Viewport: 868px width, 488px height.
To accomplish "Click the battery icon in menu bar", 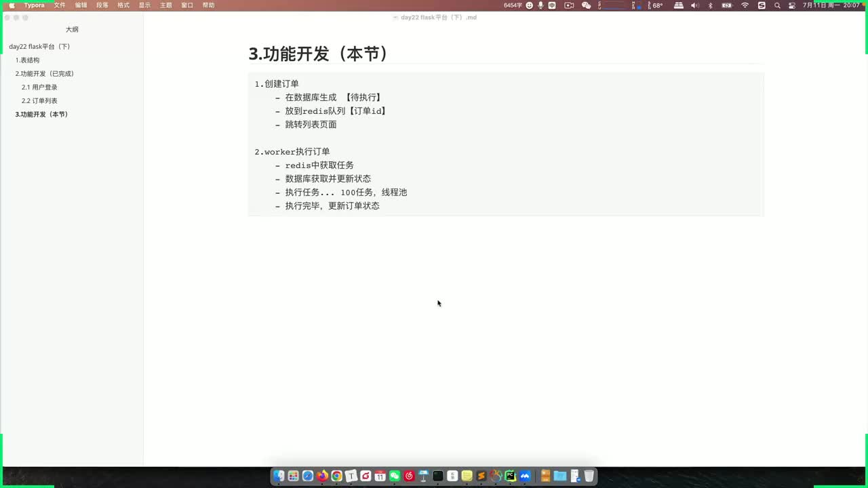I will 727,5.
